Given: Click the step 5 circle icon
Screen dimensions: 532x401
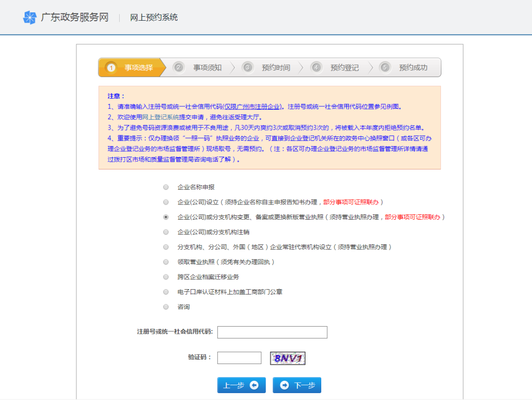Looking at the screenshot, I should tap(385, 67).
